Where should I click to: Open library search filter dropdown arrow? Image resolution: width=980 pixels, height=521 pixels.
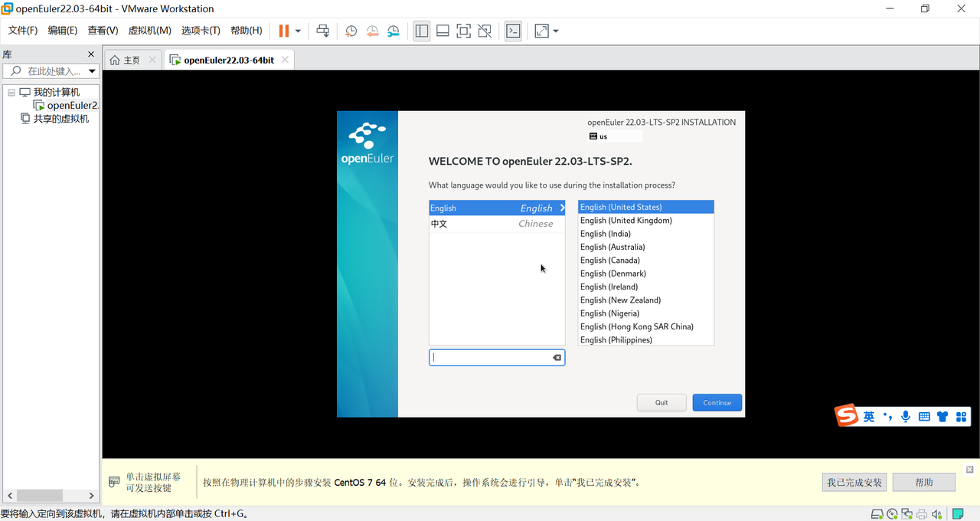point(92,71)
